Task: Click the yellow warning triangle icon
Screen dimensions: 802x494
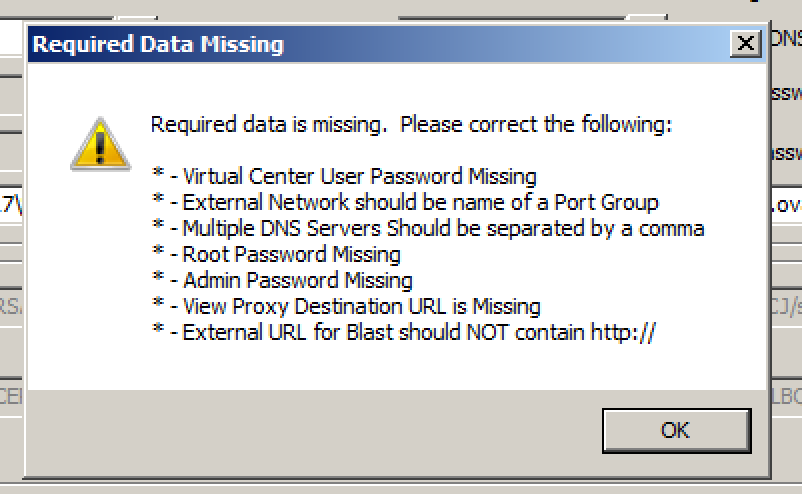Action: click(x=93, y=143)
